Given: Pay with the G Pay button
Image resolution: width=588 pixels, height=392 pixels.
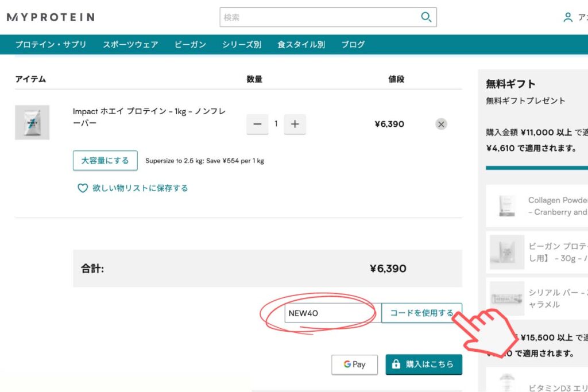Looking at the screenshot, I should [x=354, y=364].
